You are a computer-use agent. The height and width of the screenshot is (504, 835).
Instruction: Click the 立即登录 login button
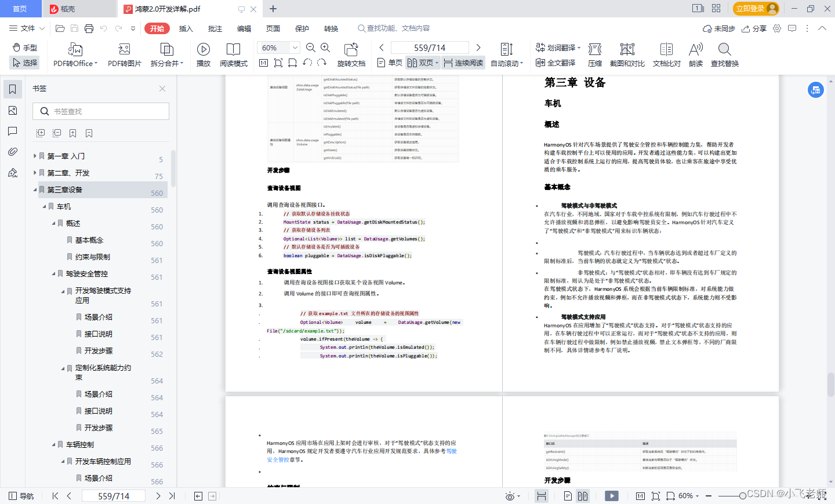pyautogui.click(x=756, y=9)
